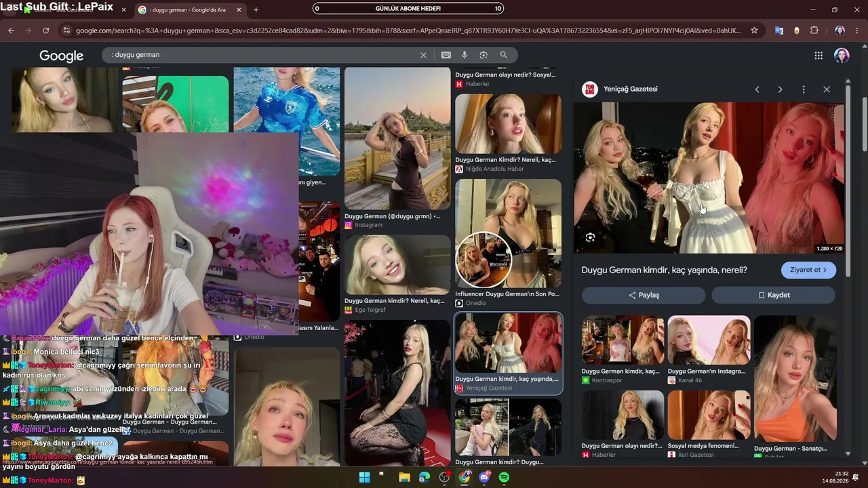This screenshot has height=488, width=868.
Task: Open the Google account avatar menu
Action: click(842, 56)
